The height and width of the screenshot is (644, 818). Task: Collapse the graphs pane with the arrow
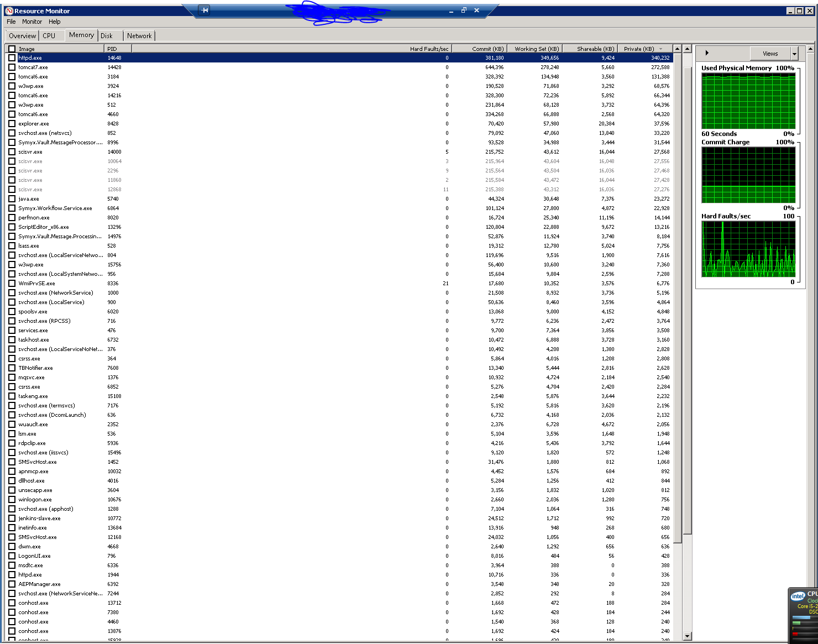pos(707,53)
